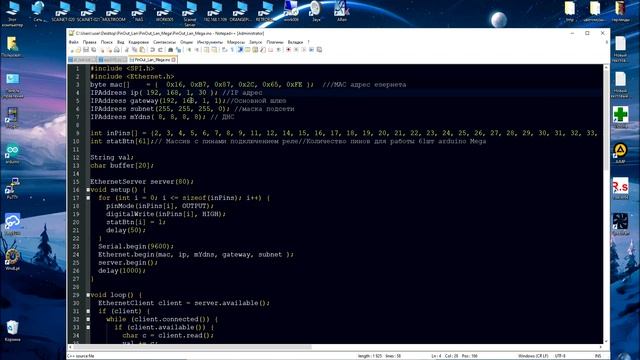Open the Вид menu

[x=120, y=42]
